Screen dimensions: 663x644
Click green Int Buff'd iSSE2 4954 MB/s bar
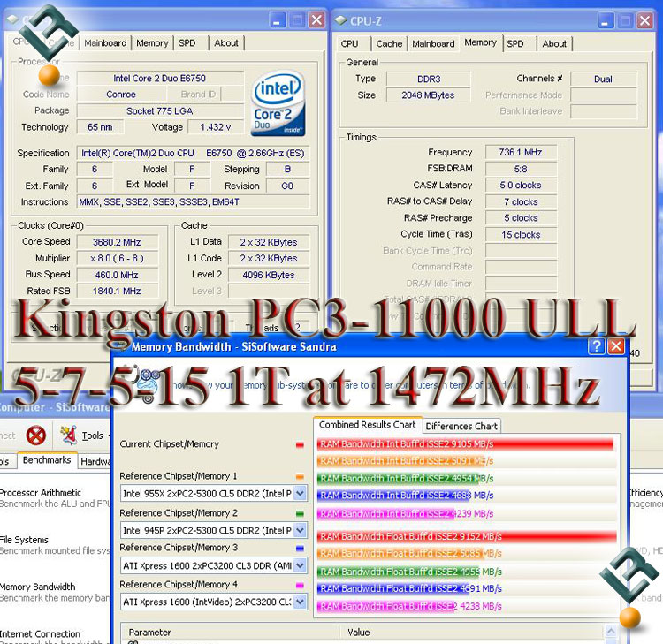click(398, 478)
